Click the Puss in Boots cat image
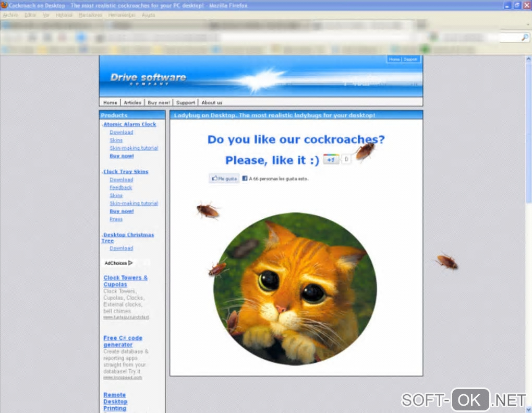 pyautogui.click(x=295, y=289)
